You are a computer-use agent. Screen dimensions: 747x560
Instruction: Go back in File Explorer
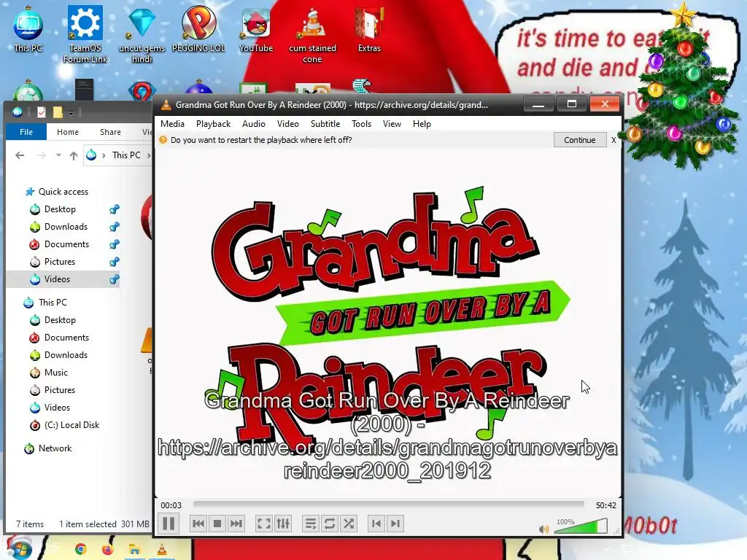[x=20, y=155]
